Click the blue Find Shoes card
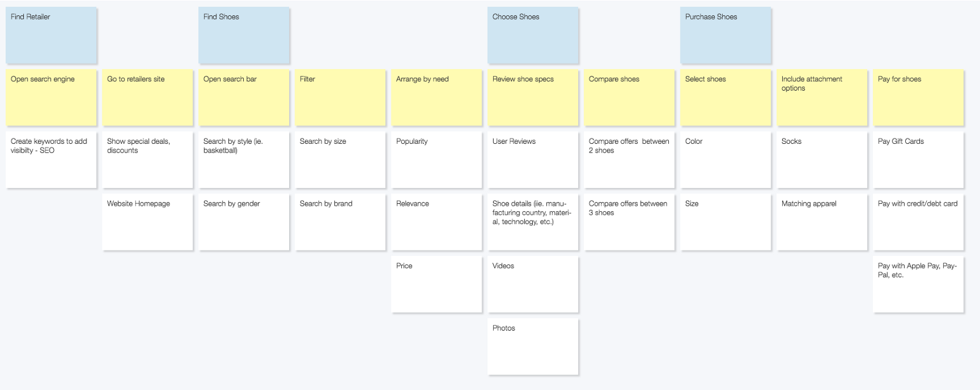980x390 pixels. (x=244, y=35)
